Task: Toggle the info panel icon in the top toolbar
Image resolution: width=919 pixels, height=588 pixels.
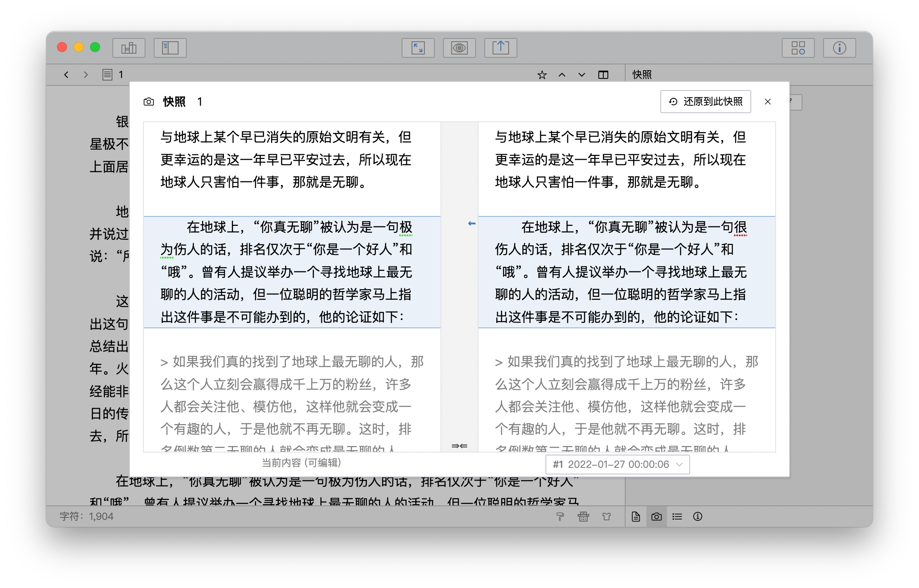Action: (840, 48)
